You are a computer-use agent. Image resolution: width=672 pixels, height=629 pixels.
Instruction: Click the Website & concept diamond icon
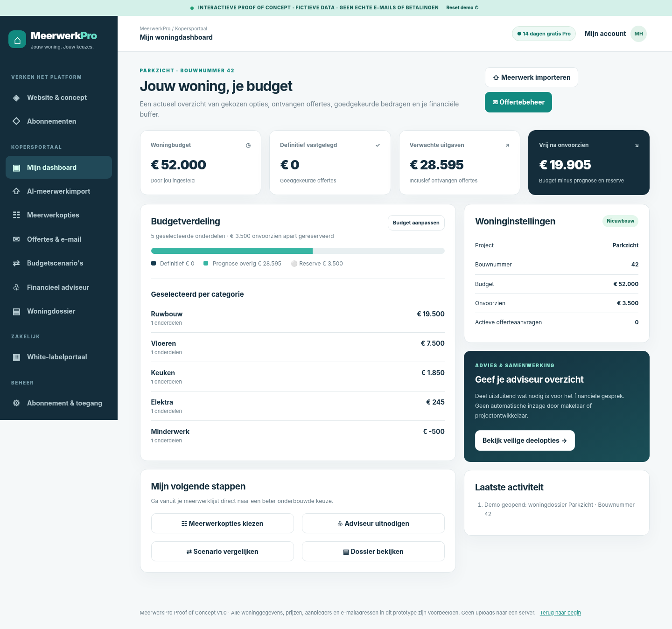(16, 98)
